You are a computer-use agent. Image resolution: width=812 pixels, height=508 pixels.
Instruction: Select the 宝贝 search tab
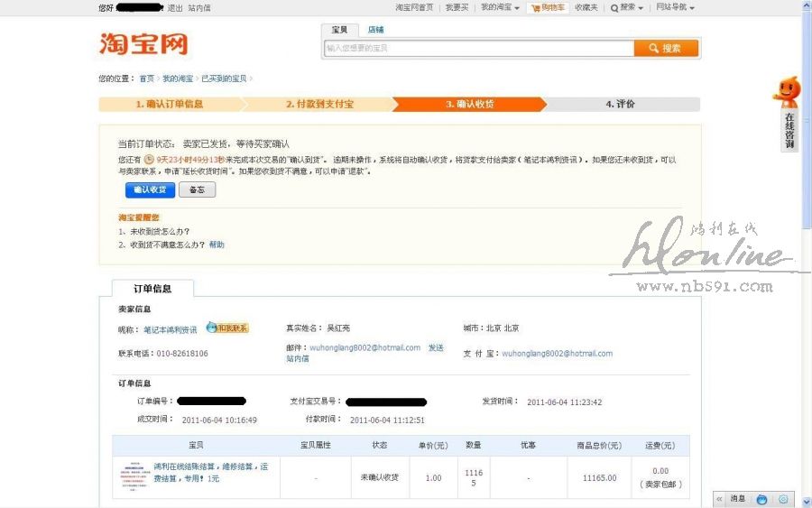(x=340, y=30)
